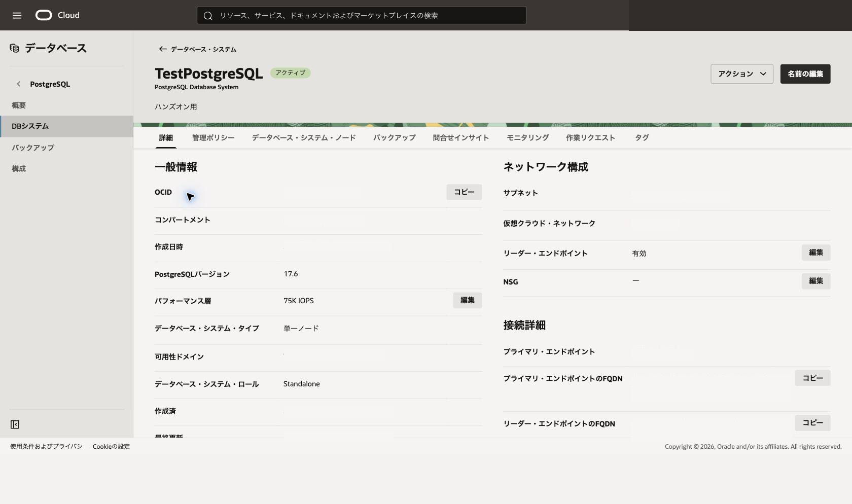Collapse the sidebar with the panel icon
Image resolution: width=852 pixels, height=504 pixels.
coord(15,424)
